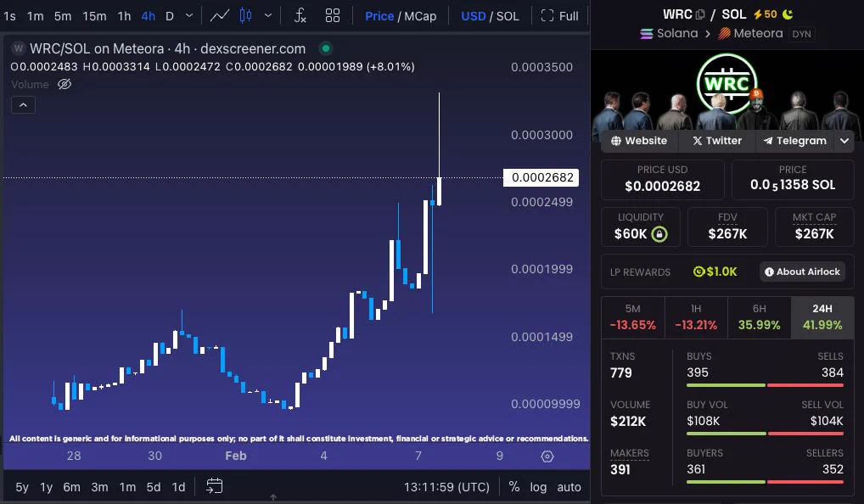Viewport: 864px width, 504px height.
Task: Open the Website link
Action: click(639, 141)
